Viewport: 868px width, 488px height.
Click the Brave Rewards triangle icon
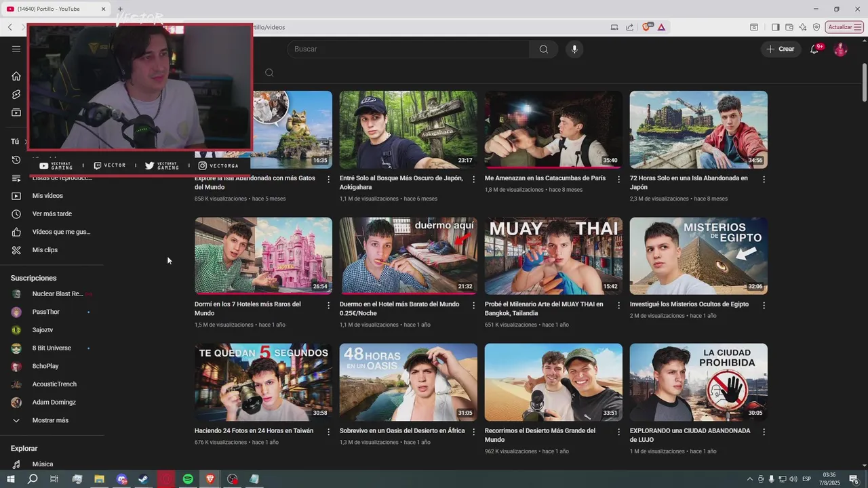coord(661,27)
